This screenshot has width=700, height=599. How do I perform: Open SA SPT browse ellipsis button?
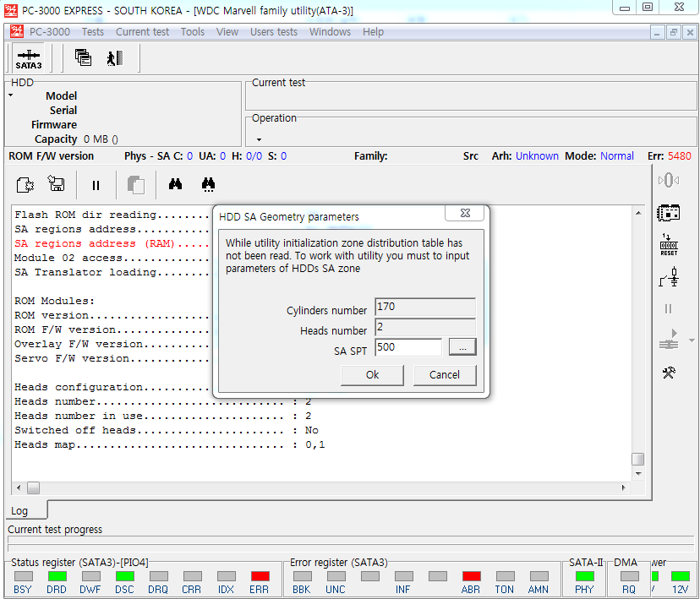pos(462,347)
